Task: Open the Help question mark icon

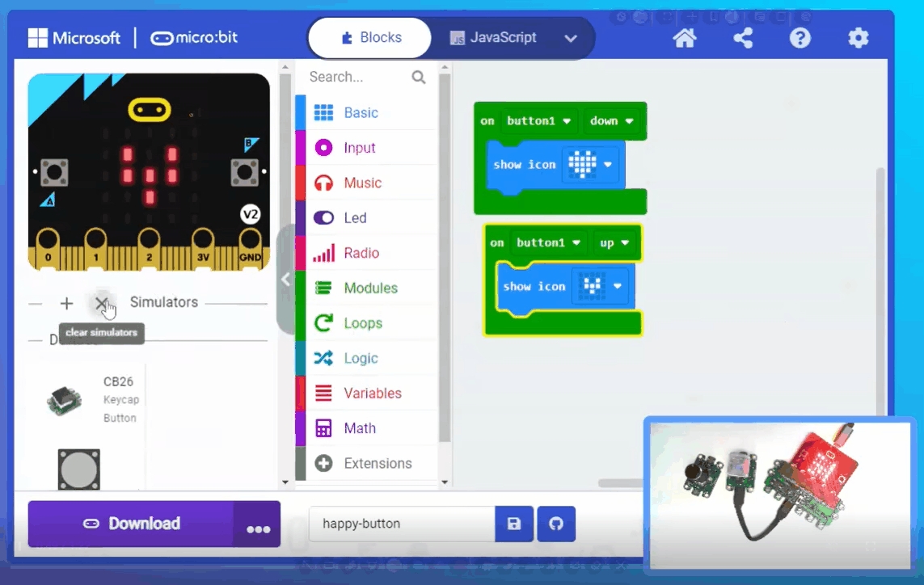Action: tap(800, 38)
